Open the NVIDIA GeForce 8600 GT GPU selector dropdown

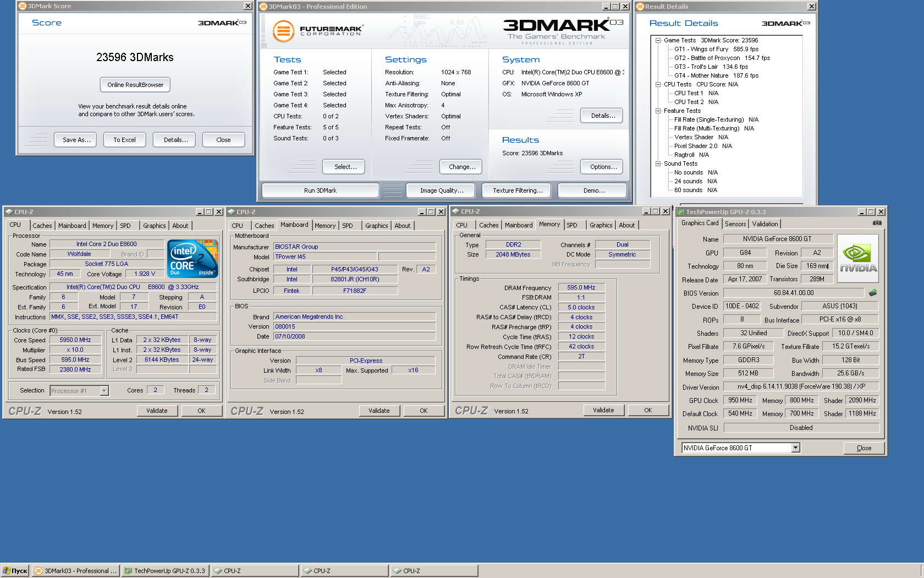(795, 448)
